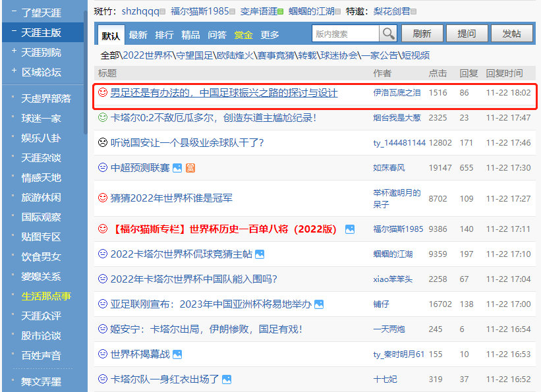Viewport: 541px width, 392px height.
Task: Open 天虚界部落 board in sidebar
Action: tap(46, 99)
